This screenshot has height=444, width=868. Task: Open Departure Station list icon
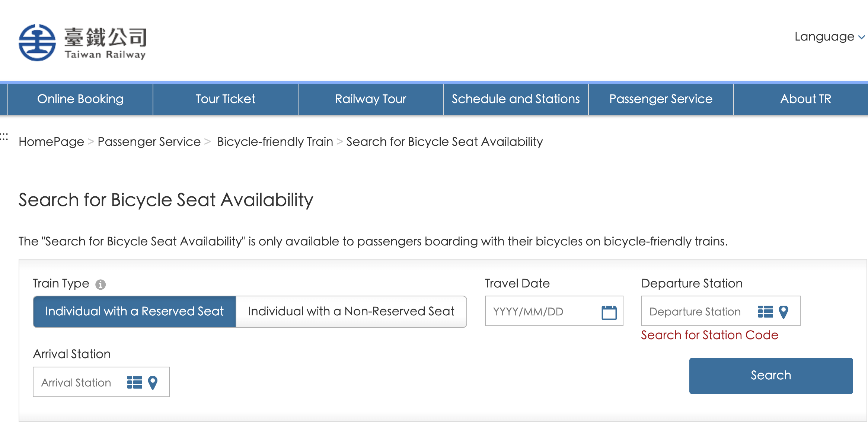(x=765, y=312)
